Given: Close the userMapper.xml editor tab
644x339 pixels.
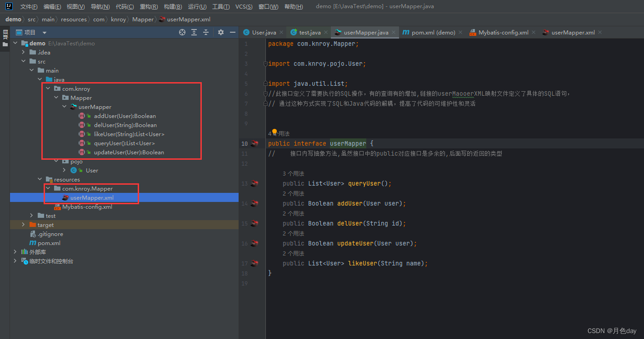Looking at the screenshot, I should [600, 32].
